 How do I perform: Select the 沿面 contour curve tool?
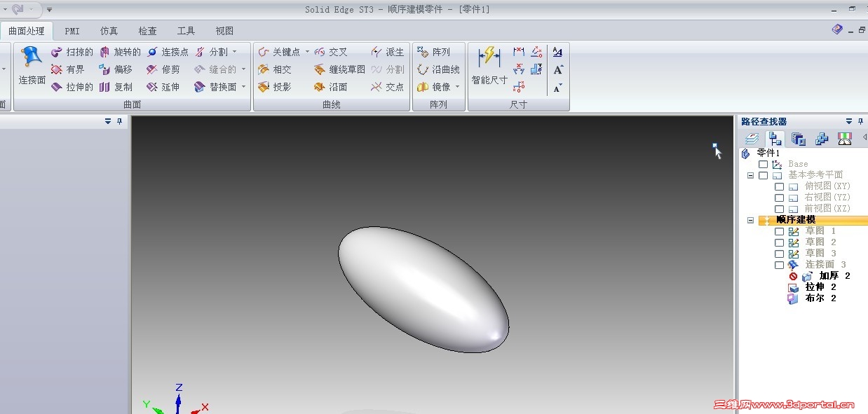click(x=330, y=87)
